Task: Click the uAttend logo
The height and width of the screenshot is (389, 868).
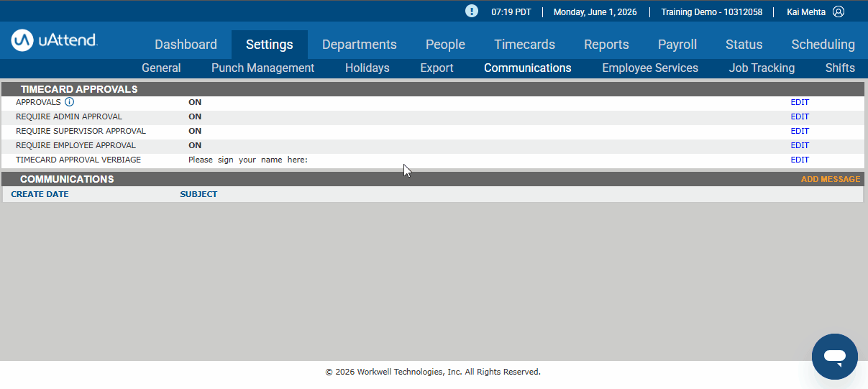Action: pyautogui.click(x=55, y=40)
